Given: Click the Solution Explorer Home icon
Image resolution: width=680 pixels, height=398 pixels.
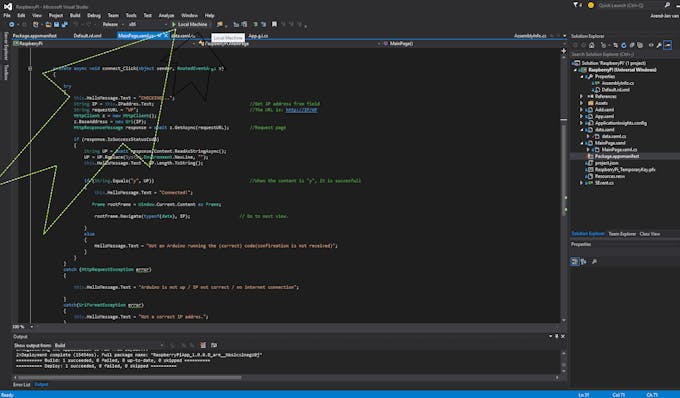Looking at the screenshot, I should pyautogui.click(x=592, y=45).
